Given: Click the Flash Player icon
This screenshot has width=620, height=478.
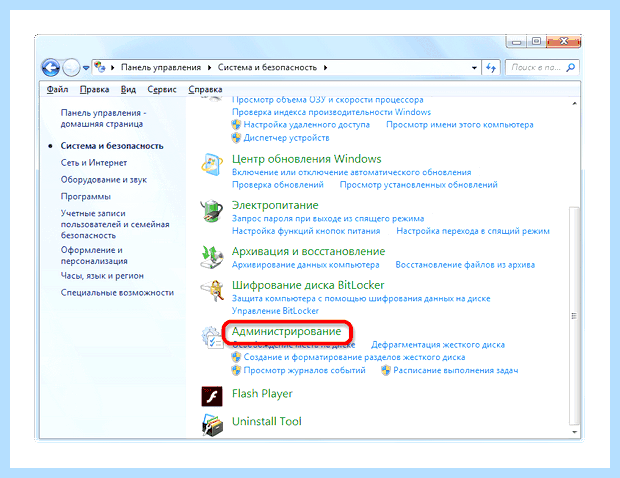Looking at the screenshot, I should pos(212,396).
